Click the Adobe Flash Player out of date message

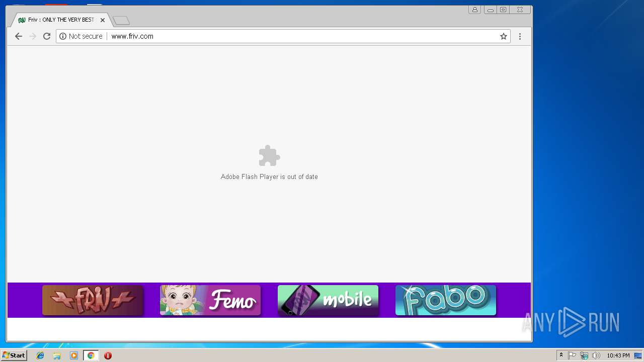tap(269, 176)
